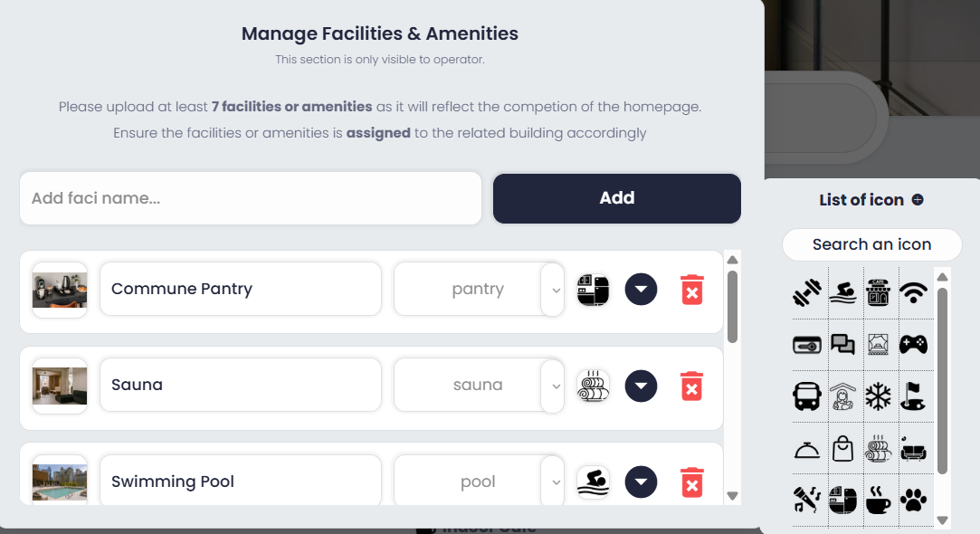Screen dimensions: 980x534
Task: Select the paw print pet-friendly icon
Action: [913, 499]
